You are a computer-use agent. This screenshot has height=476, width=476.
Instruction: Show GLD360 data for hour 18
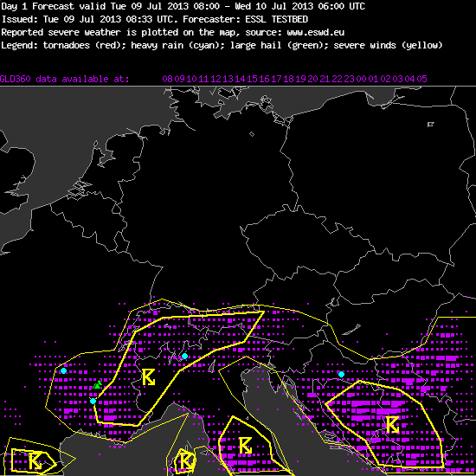click(x=288, y=79)
